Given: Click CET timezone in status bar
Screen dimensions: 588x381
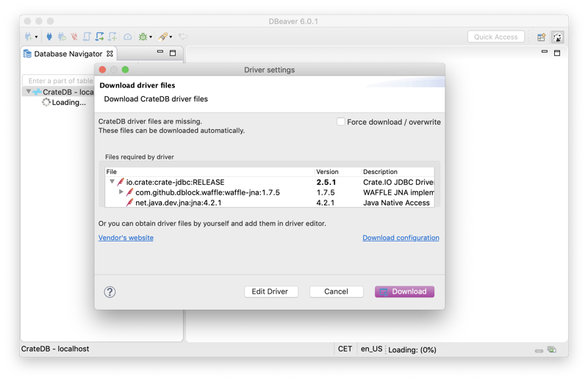Looking at the screenshot, I should [345, 349].
